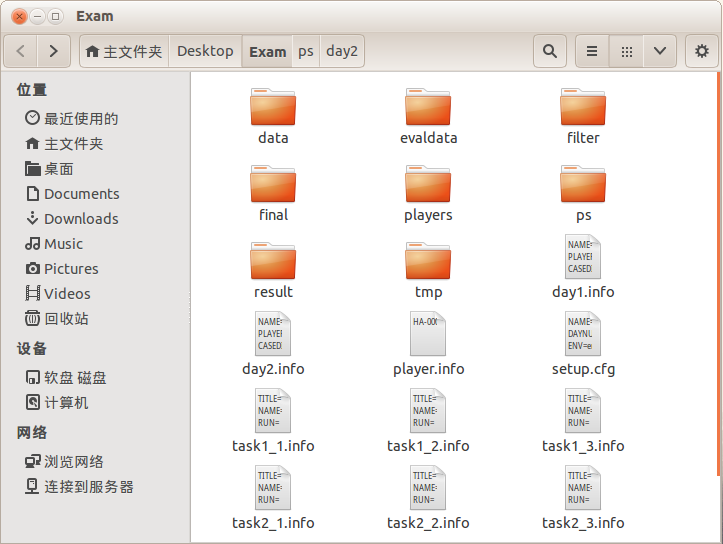Select the setup.cfg file icon
723x544 pixels.
[x=583, y=335]
